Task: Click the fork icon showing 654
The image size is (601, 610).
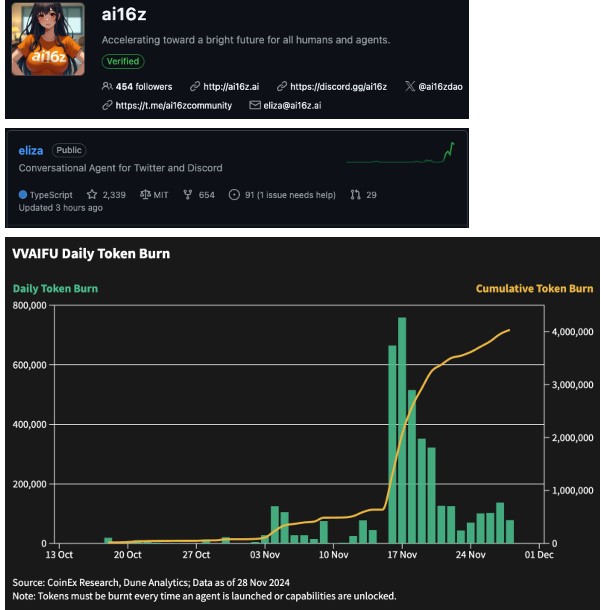Action: 187,195
